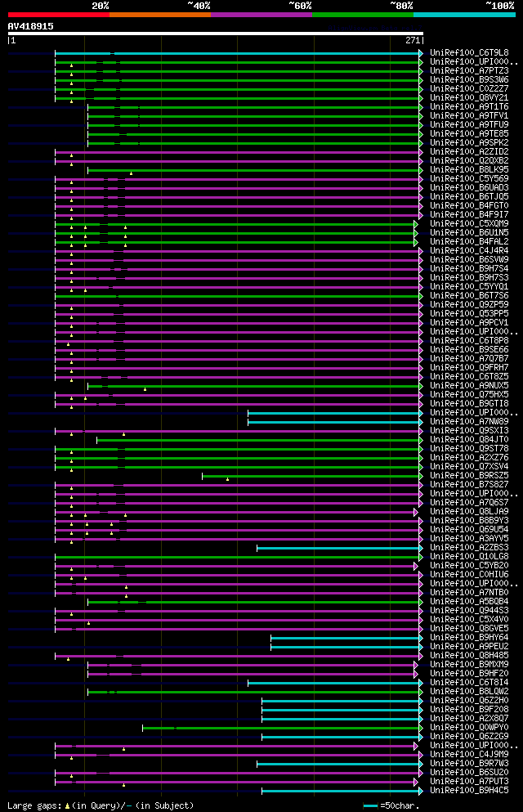
Task: Click hit label UniRef100_B6T7S6
Action: [469, 296]
